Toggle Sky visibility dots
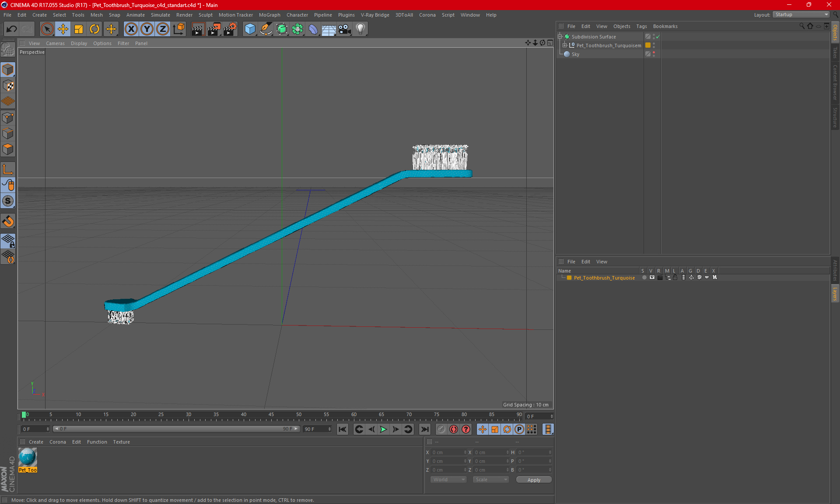840x504 pixels. tap(654, 54)
